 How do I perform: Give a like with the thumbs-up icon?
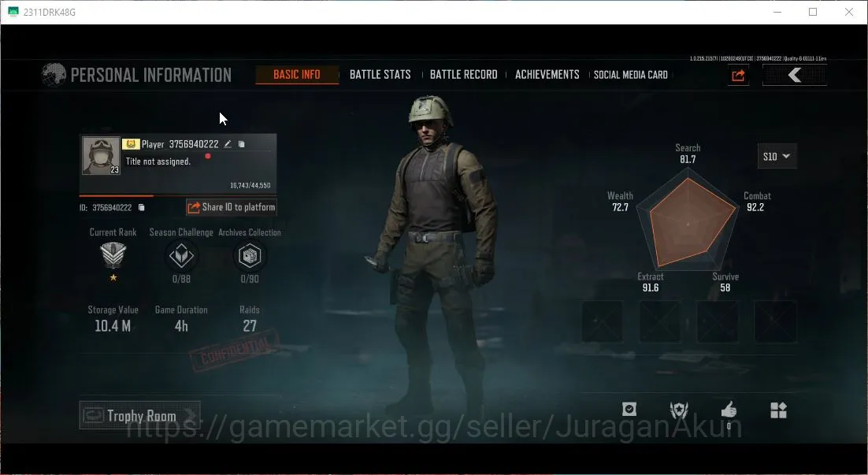pos(729,409)
